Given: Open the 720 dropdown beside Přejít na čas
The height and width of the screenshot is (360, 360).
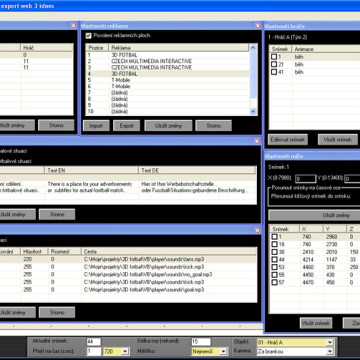Looking at the screenshot, I should 125,351.
